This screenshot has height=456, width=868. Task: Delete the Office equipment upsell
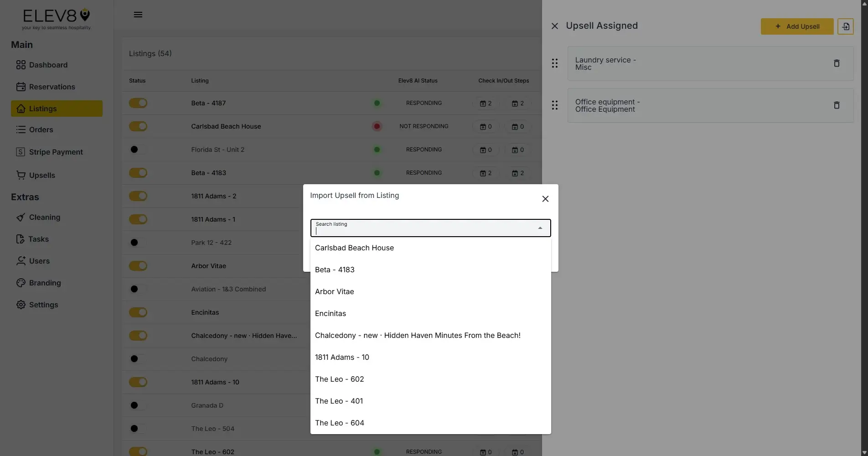point(837,105)
